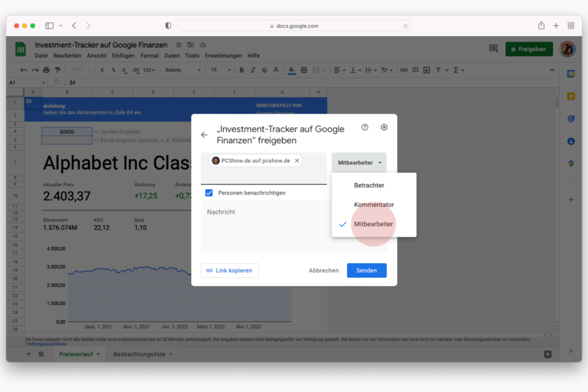Toggle italic formatting
The width and height of the screenshot is (588, 392).
click(x=253, y=70)
